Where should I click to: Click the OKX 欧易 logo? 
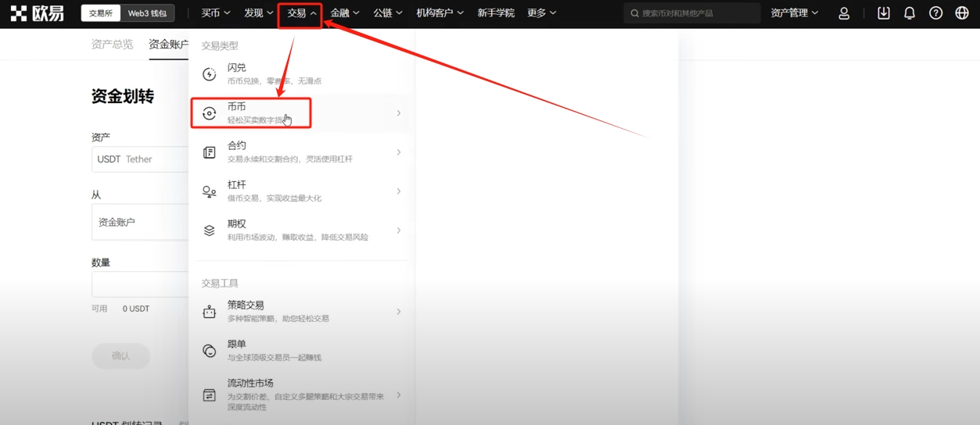(37, 12)
